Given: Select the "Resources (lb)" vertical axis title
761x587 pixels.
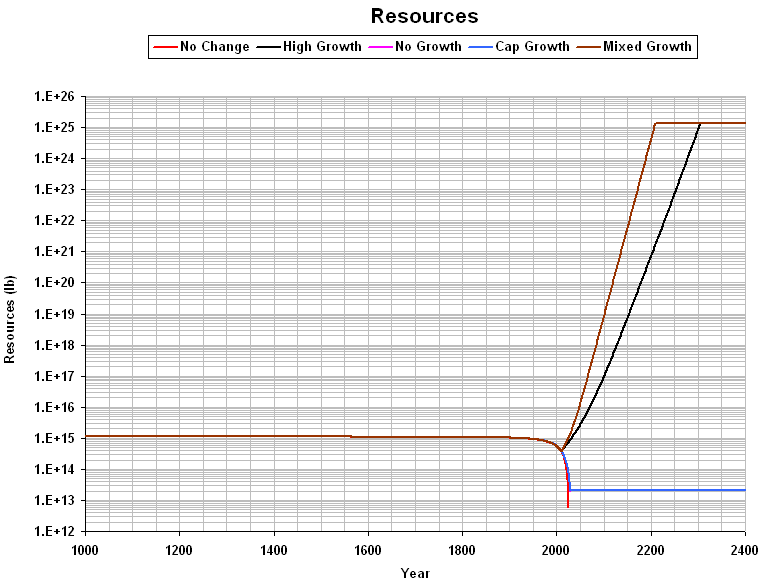Looking at the screenshot, I should 10,313.
